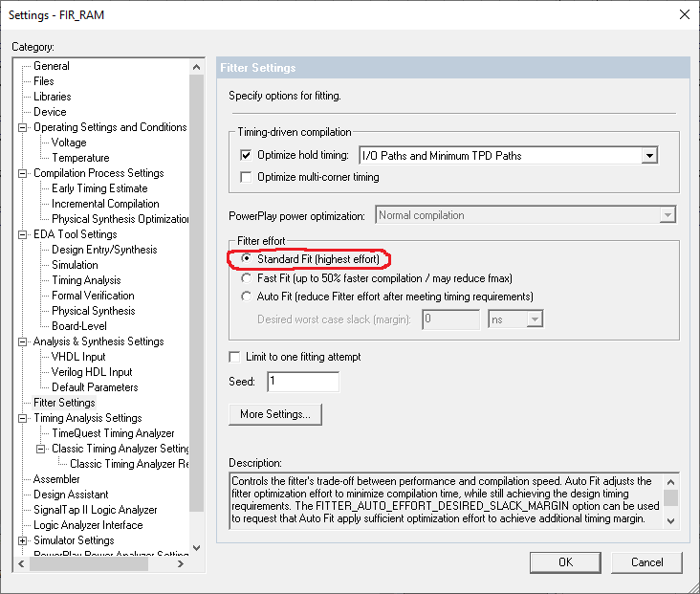Screen dimensions: 700x594
Task: Collapse Classic Timing Analyzer Settings node
Action: [40, 449]
